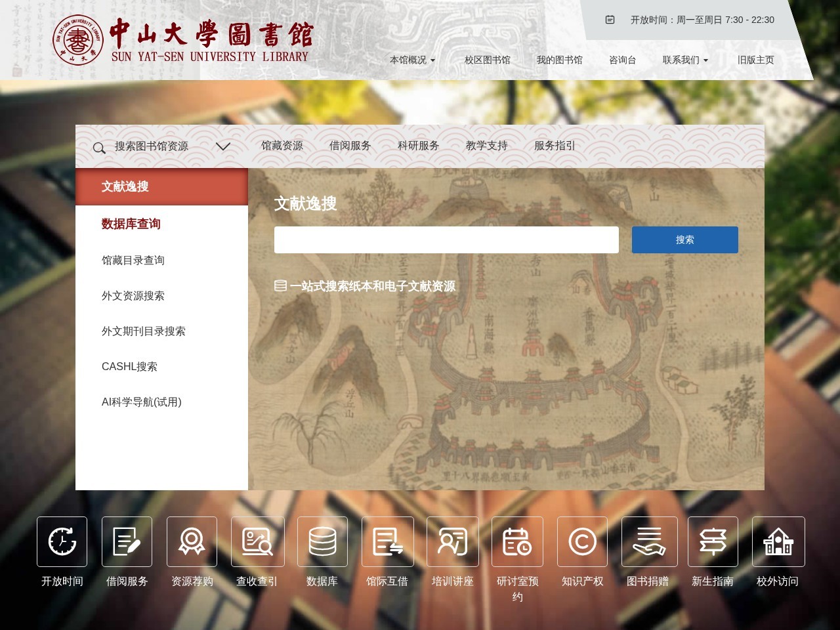Click the 查收查引 search-document icon
The image size is (840, 630).
[x=257, y=541]
